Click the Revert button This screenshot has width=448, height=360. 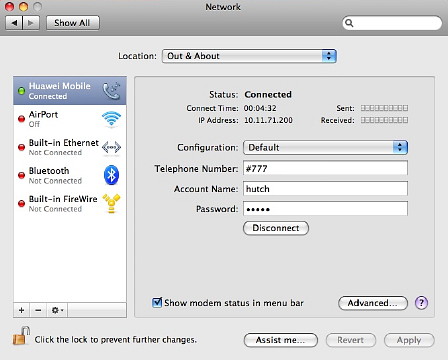(x=351, y=340)
